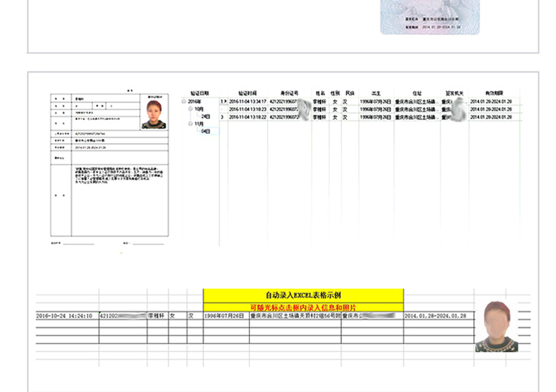Collapse the 2016年 tree node
This screenshot has height=392, width=556.
(184, 102)
